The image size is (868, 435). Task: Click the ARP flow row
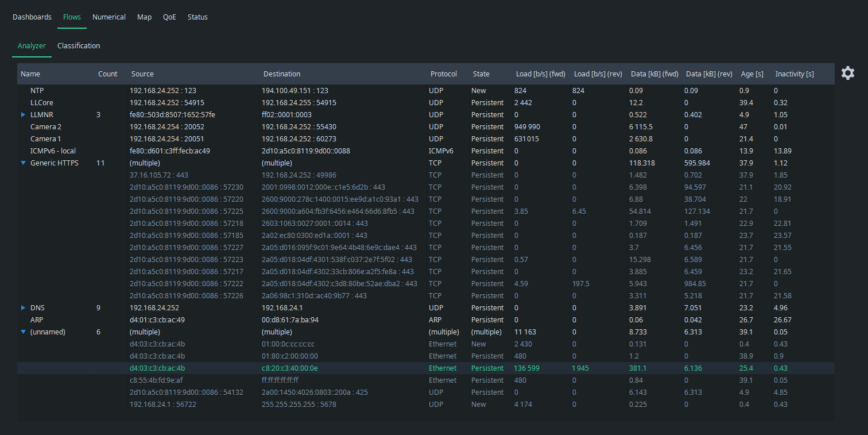click(37, 320)
